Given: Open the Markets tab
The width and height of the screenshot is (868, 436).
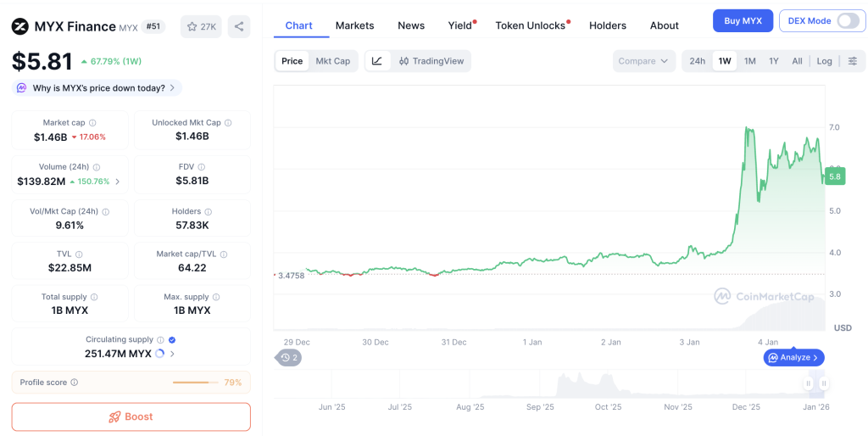Looking at the screenshot, I should pyautogui.click(x=355, y=25).
